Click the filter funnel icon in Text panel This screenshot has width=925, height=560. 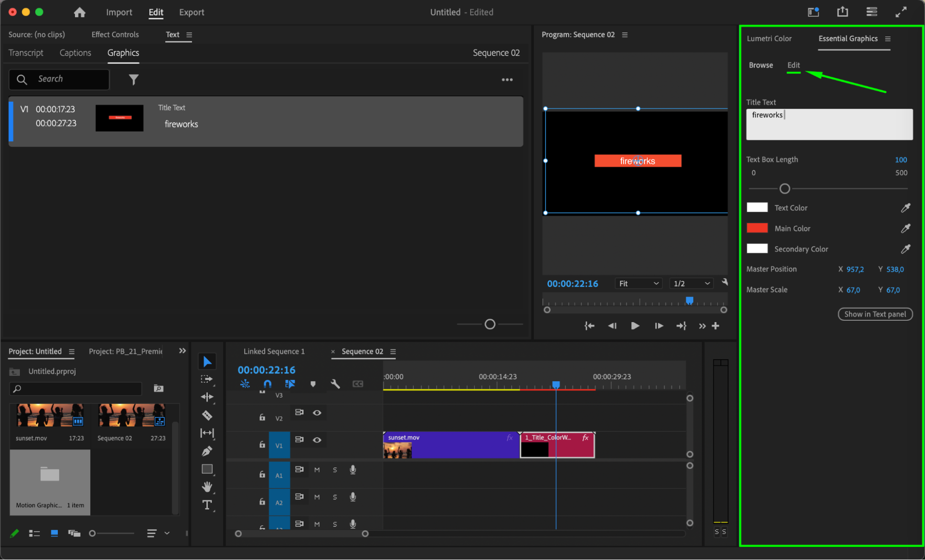pos(133,80)
